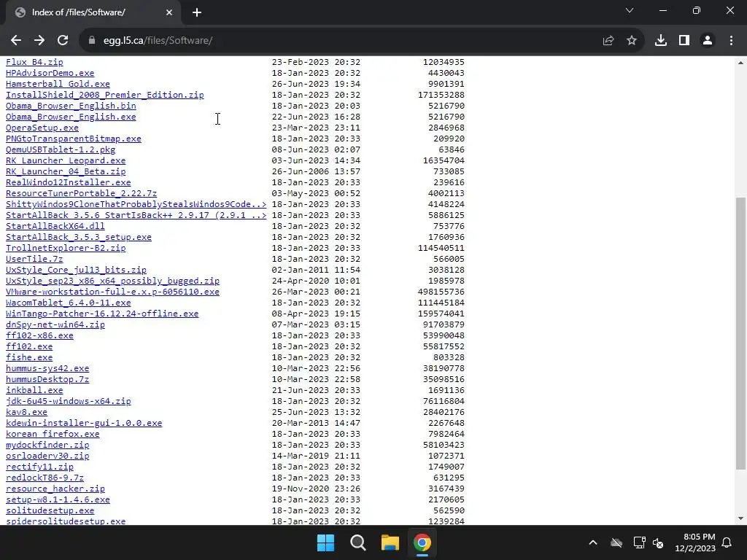Screen dimensions: 747x560
Task: Reload the current page
Action: tap(63, 41)
